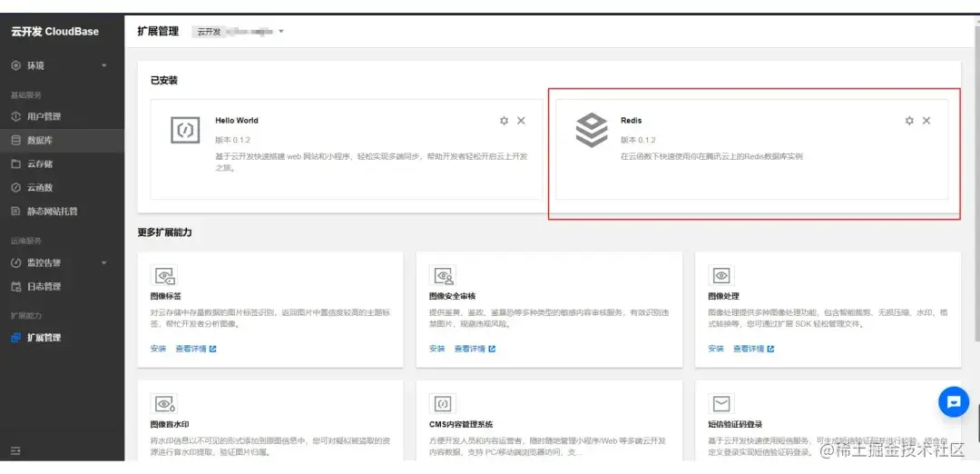980x474 pixels.
Task: Click the 数据库 sidebar icon
Action: [16, 140]
